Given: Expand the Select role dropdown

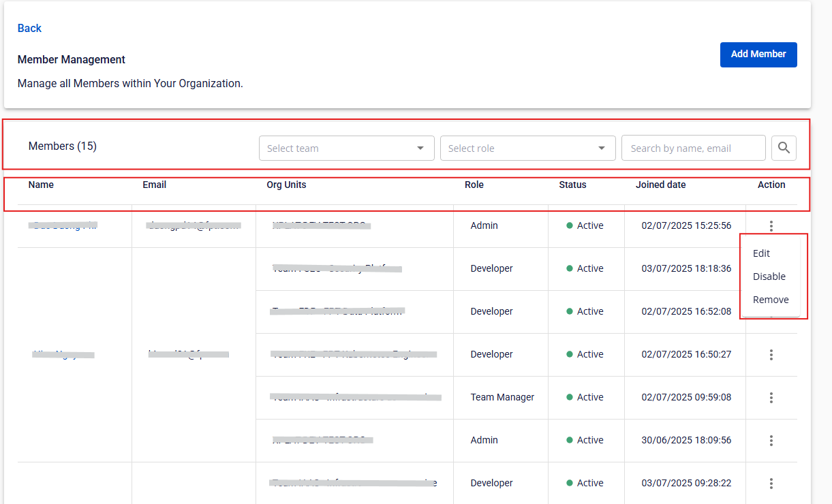Looking at the screenshot, I should tap(527, 148).
